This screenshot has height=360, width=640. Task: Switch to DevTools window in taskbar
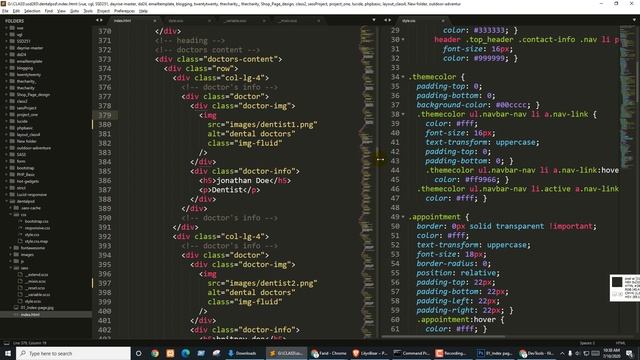tap(538, 353)
